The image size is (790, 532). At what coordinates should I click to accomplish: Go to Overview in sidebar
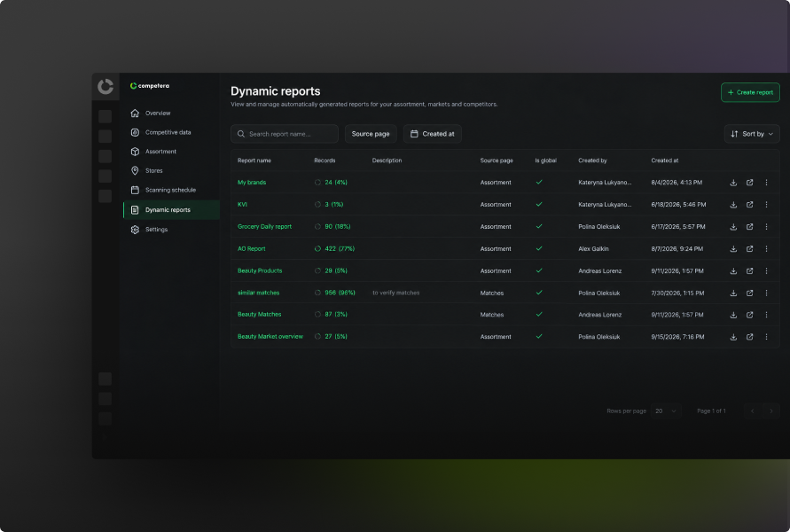pos(171,113)
